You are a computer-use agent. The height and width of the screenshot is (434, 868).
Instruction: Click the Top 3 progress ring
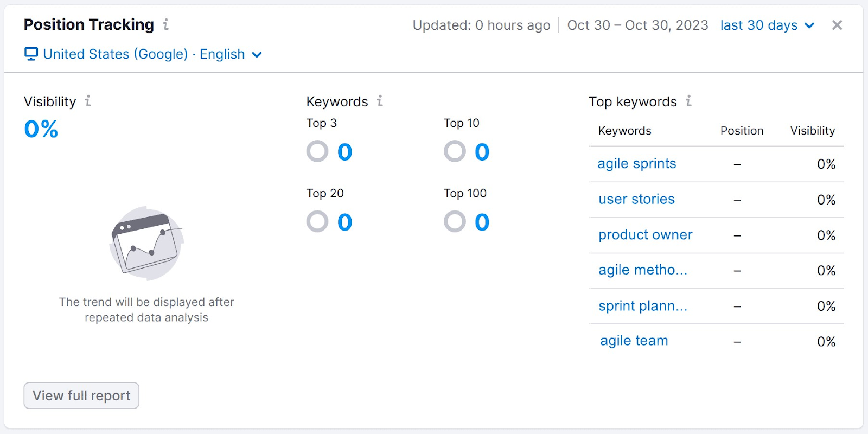click(317, 151)
